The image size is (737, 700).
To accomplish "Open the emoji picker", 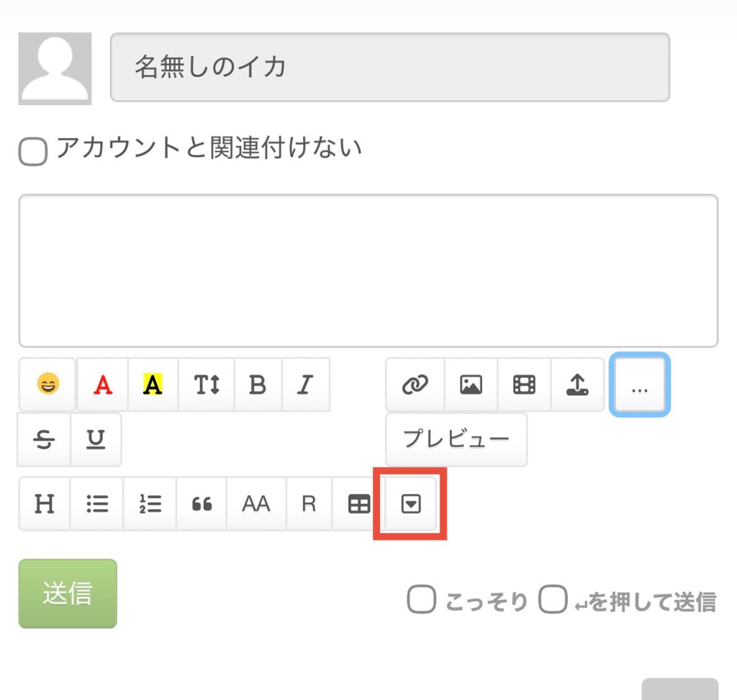I will pos(48,385).
